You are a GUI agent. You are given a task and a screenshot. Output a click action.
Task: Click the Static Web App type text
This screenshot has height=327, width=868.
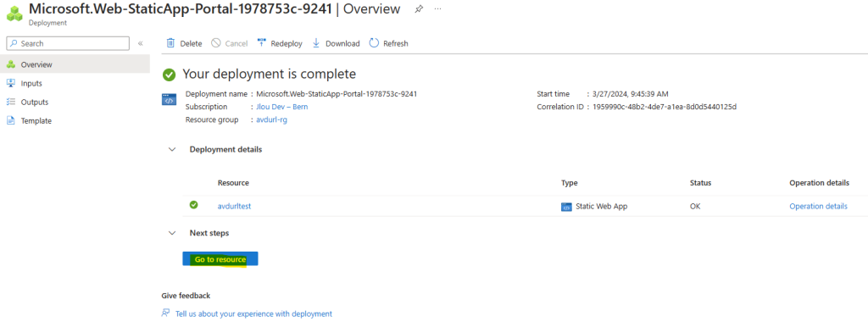click(x=602, y=207)
